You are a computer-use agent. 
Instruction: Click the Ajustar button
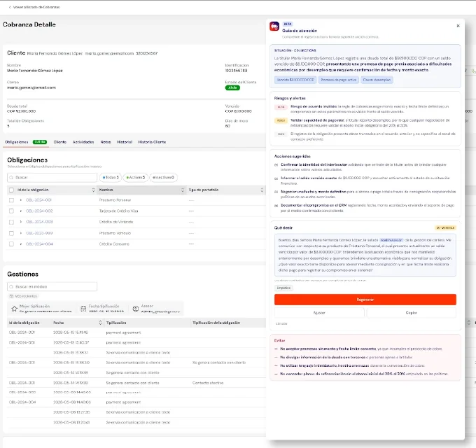click(x=319, y=313)
